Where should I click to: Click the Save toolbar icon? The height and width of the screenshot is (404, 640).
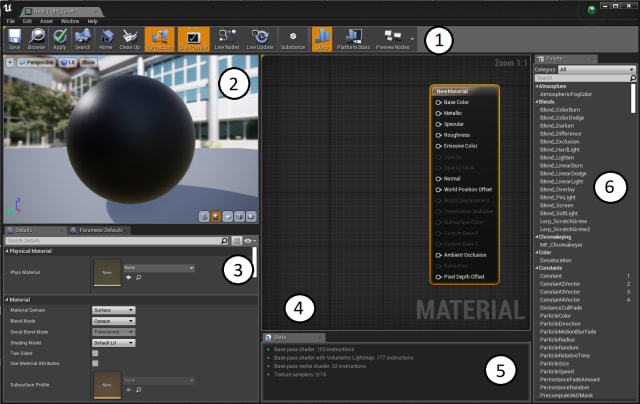point(15,39)
